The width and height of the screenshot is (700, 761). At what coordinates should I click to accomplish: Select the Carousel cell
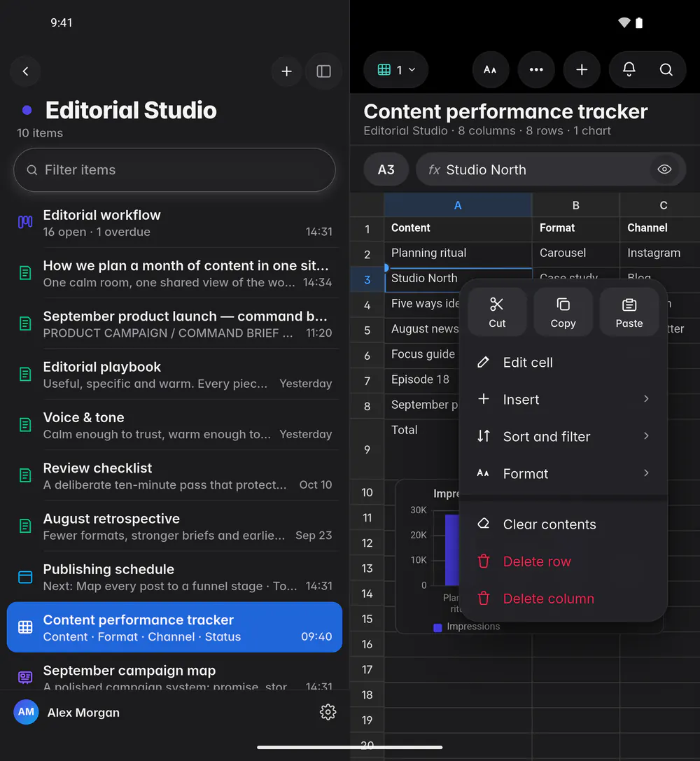pyautogui.click(x=576, y=254)
